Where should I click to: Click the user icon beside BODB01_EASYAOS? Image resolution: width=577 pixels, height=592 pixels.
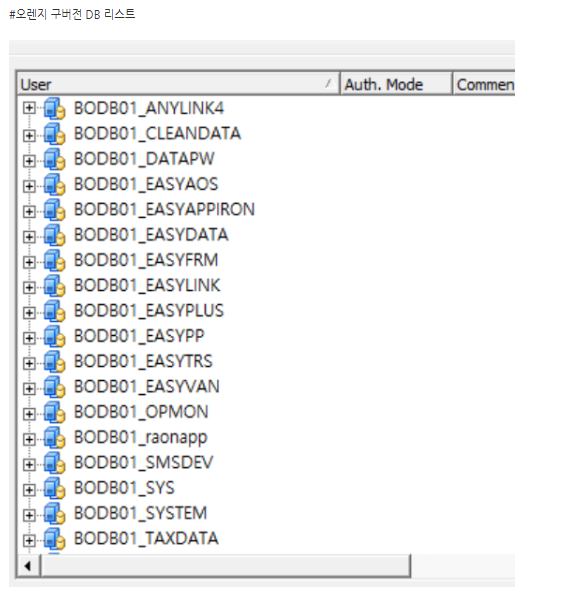pos(54,185)
